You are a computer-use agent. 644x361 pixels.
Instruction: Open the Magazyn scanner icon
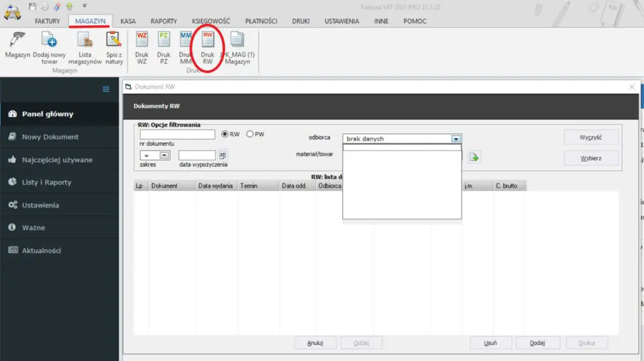coord(17,41)
